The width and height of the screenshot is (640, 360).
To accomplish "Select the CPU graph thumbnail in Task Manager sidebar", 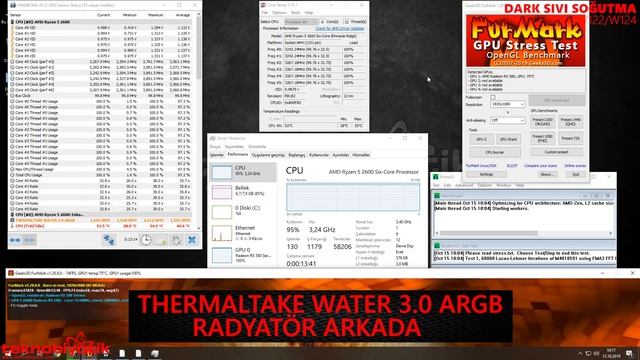I will tap(222, 172).
